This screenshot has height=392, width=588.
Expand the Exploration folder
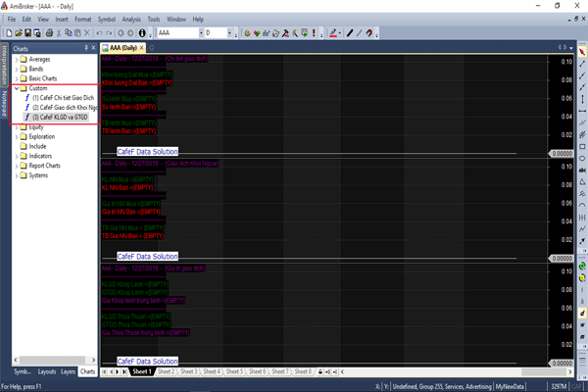tap(17, 137)
